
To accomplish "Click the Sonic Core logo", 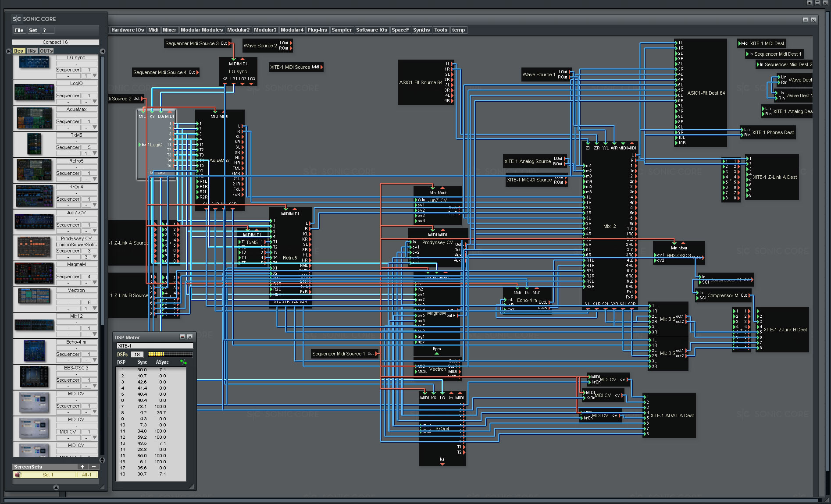I will pyautogui.click(x=34, y=19).
